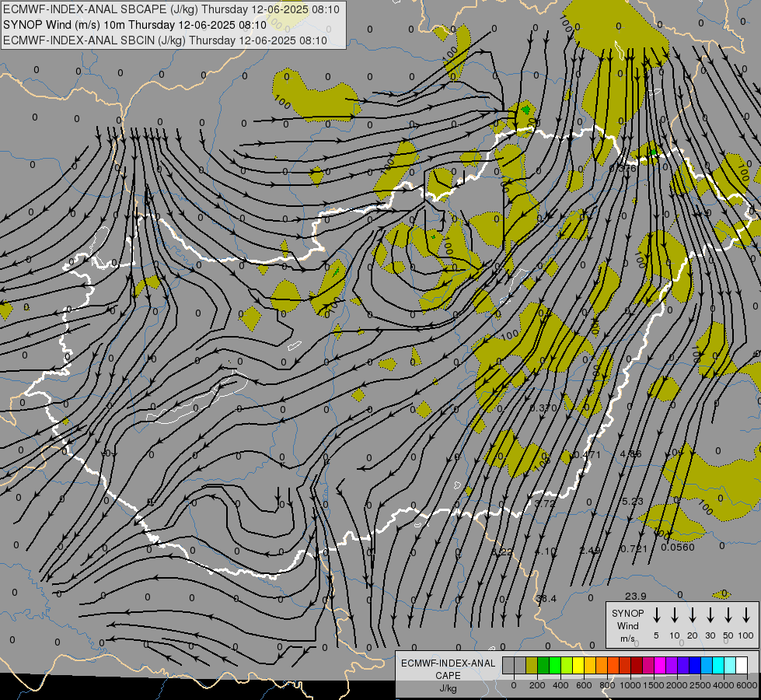This screenshot has height=700, width=761.
Task: Click the '30' speed label in the wind legend
Action: 710,635
